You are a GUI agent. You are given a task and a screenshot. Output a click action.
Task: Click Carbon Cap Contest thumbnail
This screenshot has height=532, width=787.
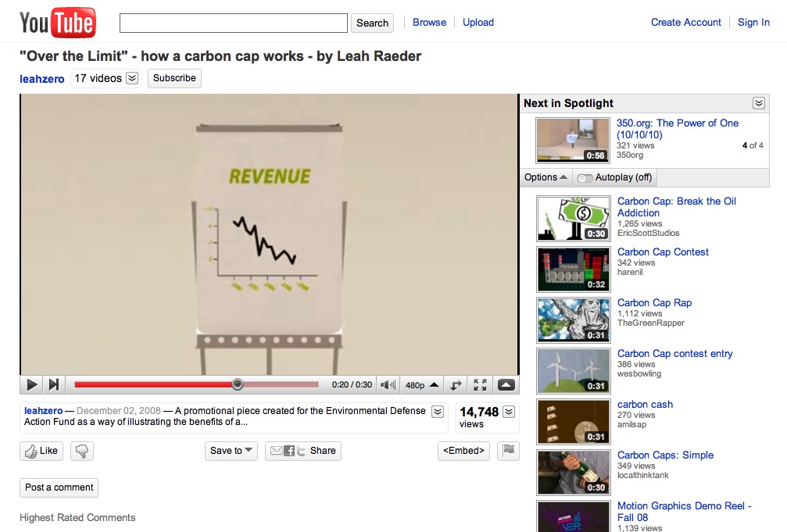574,270
